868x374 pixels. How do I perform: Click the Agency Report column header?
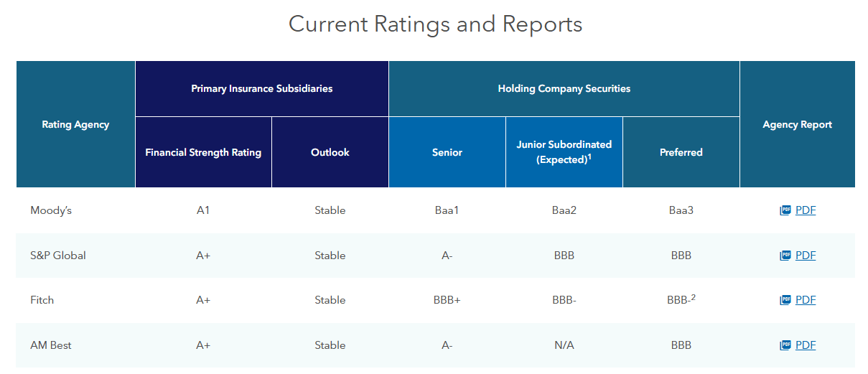click(x=797, y=124)
